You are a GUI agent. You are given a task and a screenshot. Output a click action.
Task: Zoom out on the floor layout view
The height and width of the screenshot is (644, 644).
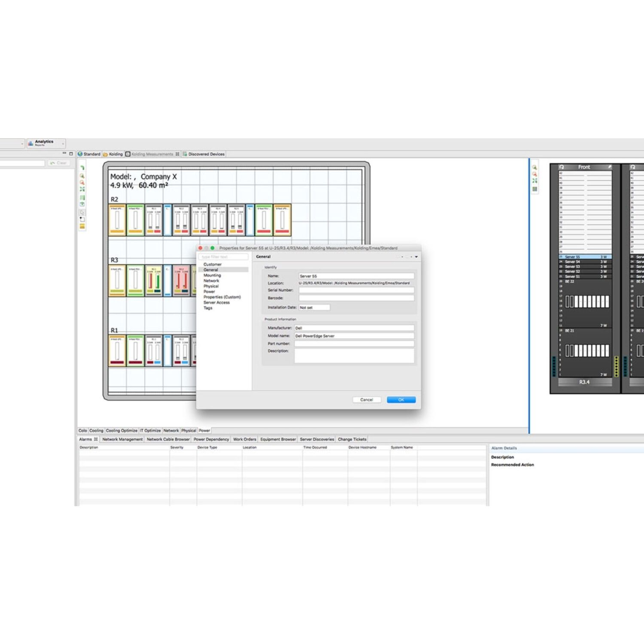[x=82, y=183]
